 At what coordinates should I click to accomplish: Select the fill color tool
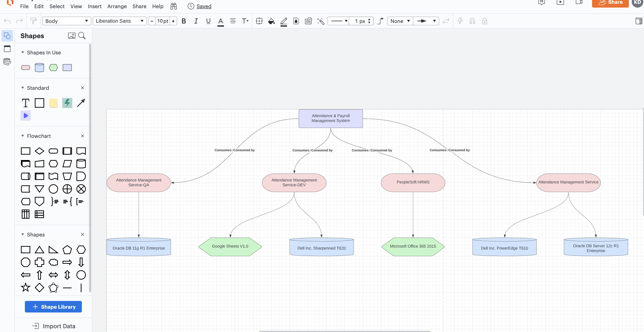271,21
